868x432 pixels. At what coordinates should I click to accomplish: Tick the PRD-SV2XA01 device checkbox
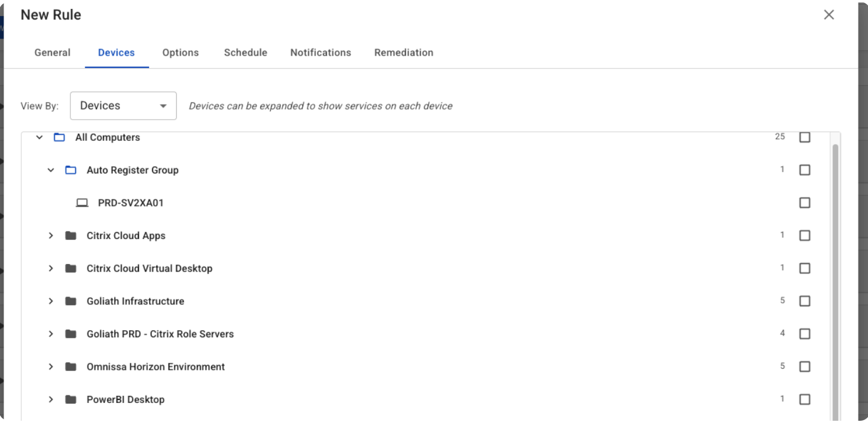(805, 203)
